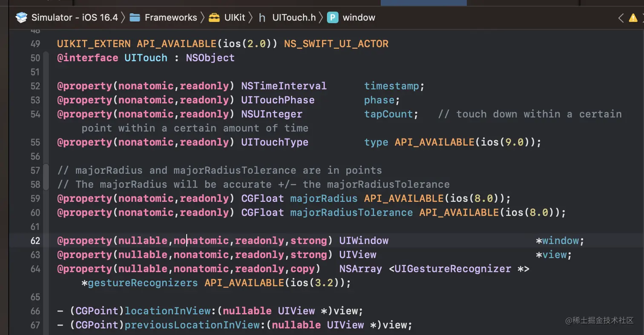Click "CGFloat" on line 60

(263, 212)
